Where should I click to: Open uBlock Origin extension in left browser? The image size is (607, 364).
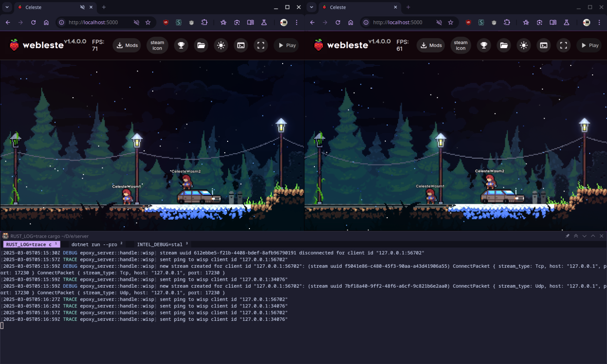(x=166, y=22)
